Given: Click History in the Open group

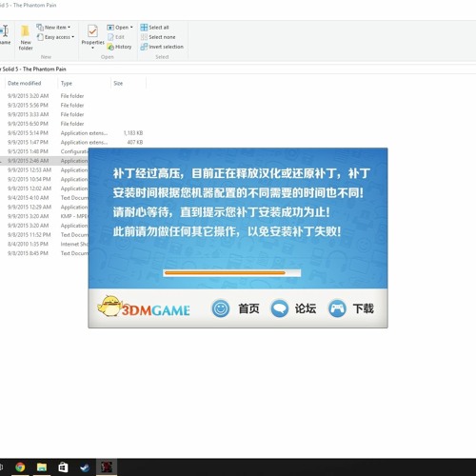Looking at the screenshot, I should point(119,47).
